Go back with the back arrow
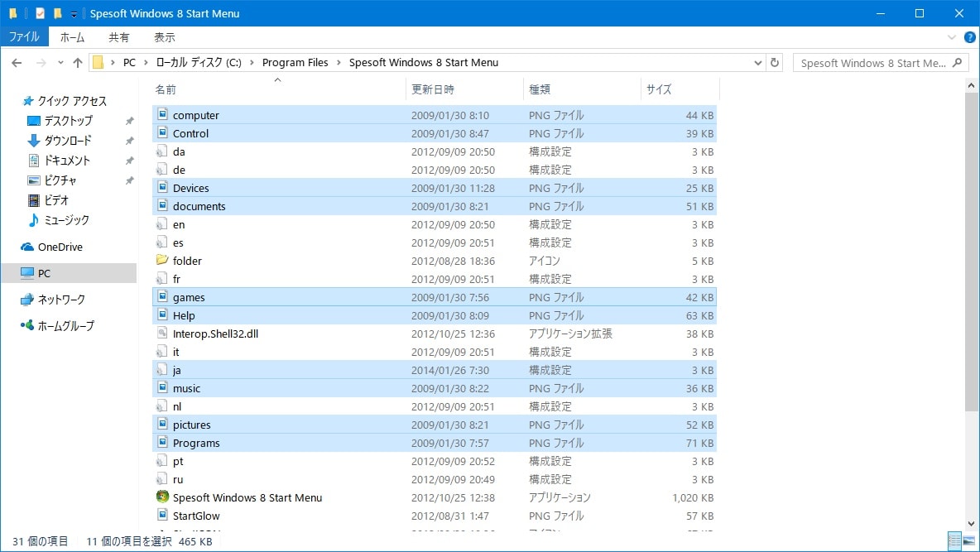Viewport: 980px width, 552px height. pyautogui.click(x=17, y=63)
